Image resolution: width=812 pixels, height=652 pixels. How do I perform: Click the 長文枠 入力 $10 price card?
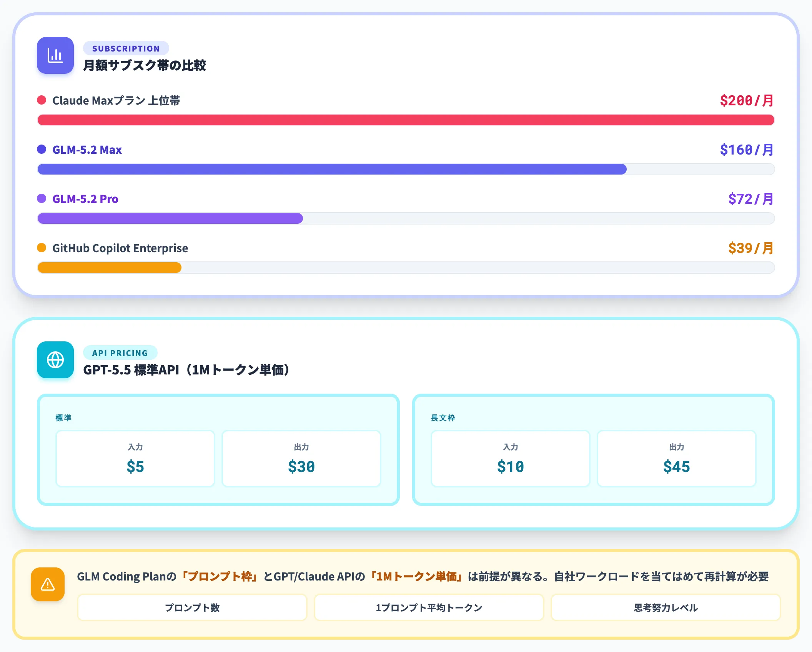[x=511, y=459]
